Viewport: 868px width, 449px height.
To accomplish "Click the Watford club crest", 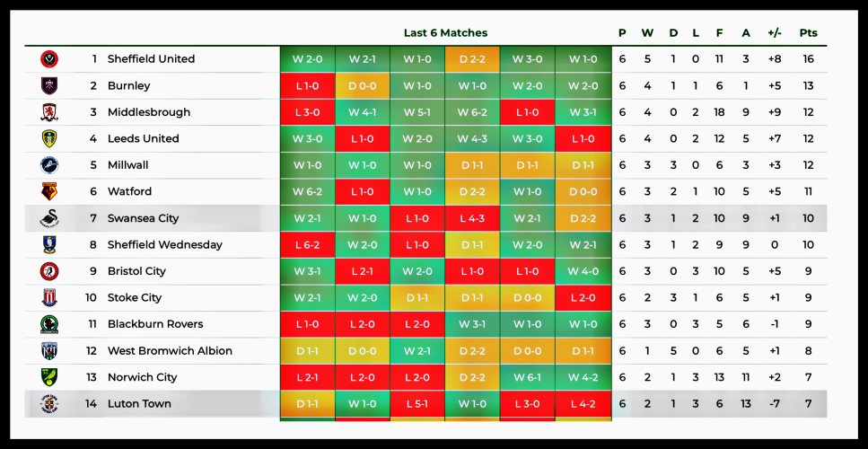I will point(49,191).
